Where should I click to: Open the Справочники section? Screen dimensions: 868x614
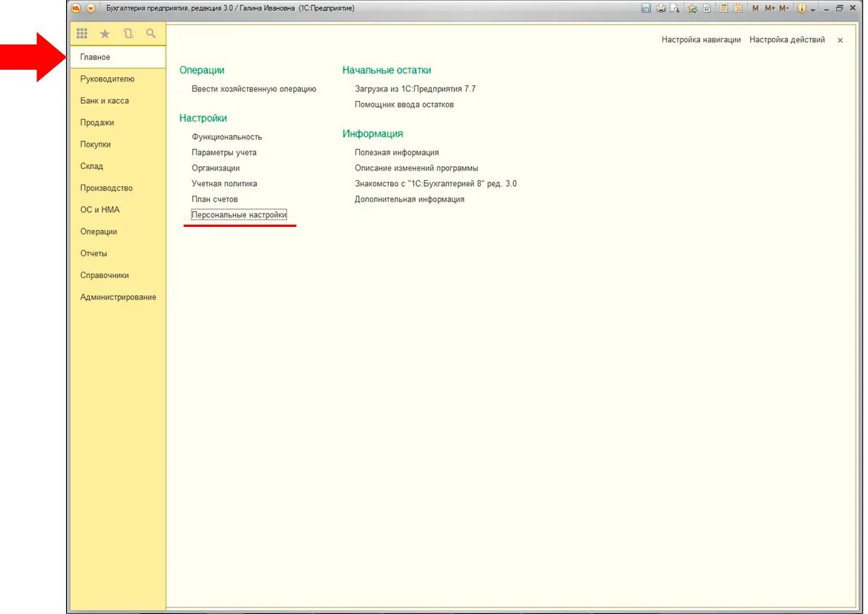118,275
